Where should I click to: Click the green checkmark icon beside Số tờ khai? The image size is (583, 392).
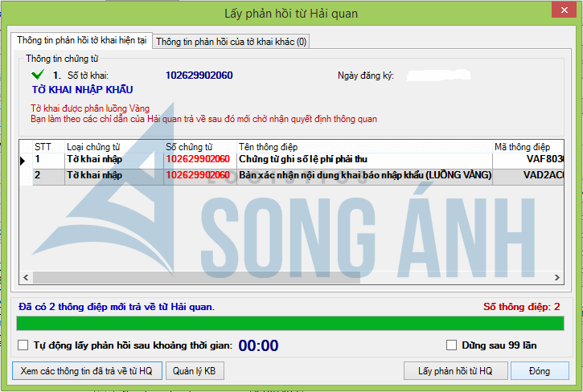37,75
